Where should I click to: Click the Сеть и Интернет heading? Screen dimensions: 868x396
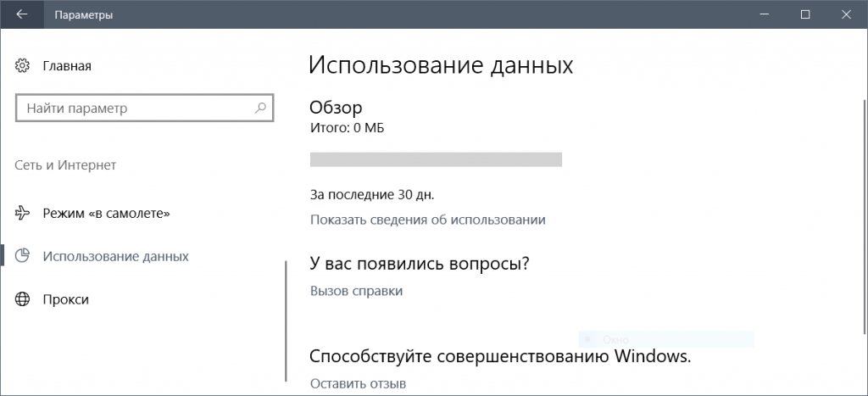(x=65, y=165)
